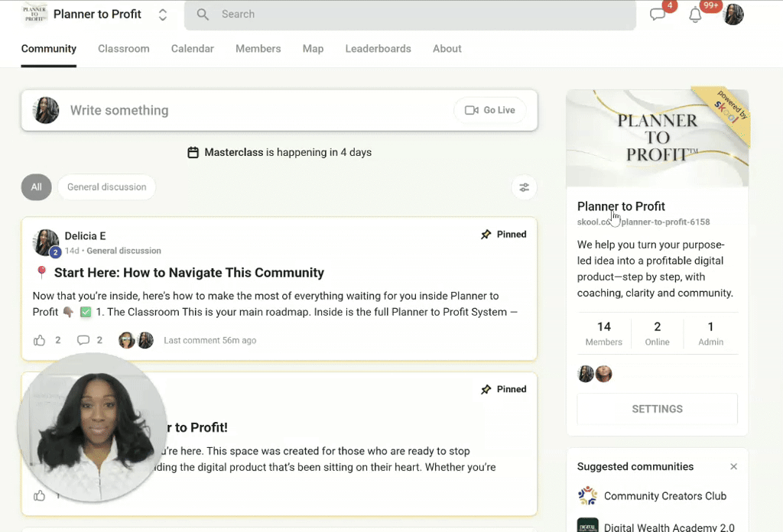The image size is (783, 532).
Task: Filter by General discussion
Action: 107,187
